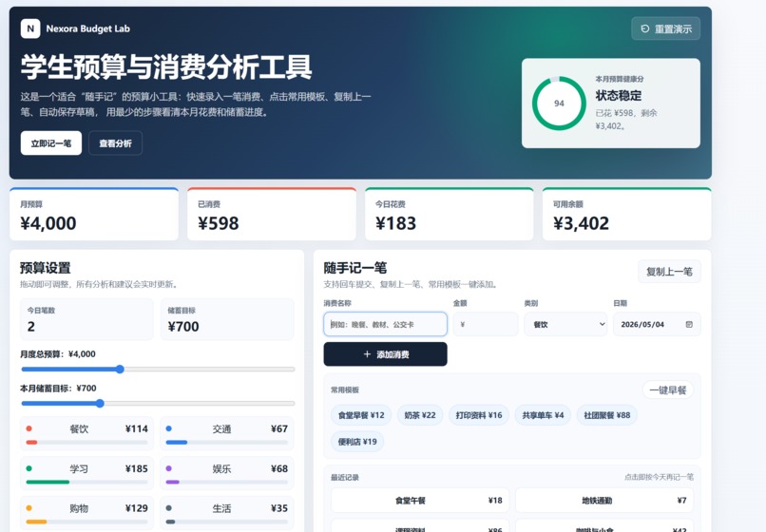Adjust the 本月储蓄目标 slider handle
Image resolution: width=766 pixels, height=532 pixels.
100,403
